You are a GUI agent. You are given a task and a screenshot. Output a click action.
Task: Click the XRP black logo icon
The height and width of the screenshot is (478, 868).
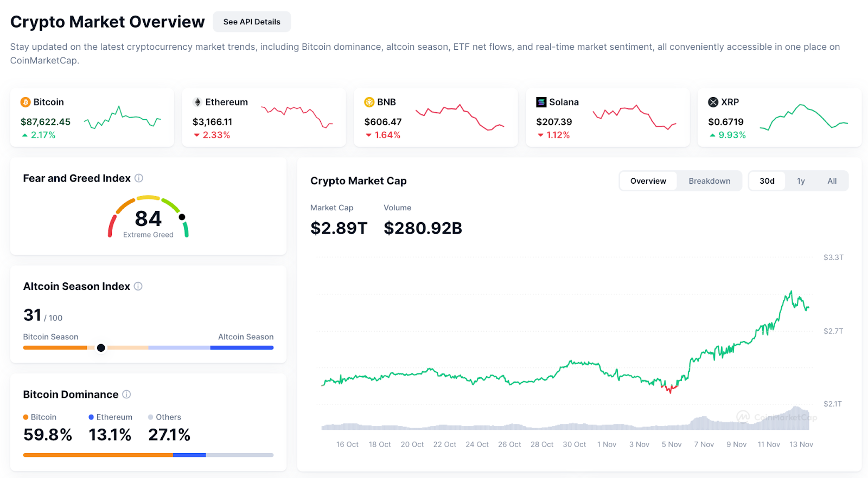click(x=713, y=102)
